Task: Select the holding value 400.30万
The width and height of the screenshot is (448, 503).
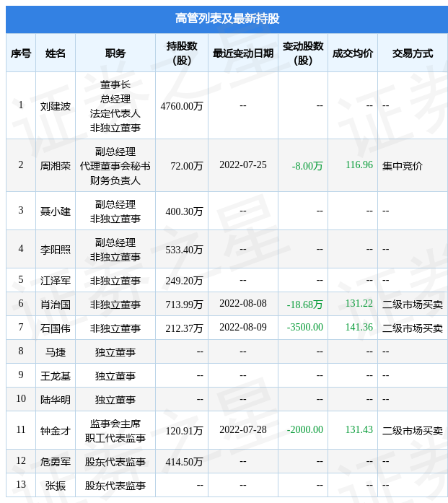Action: [185, 211]
